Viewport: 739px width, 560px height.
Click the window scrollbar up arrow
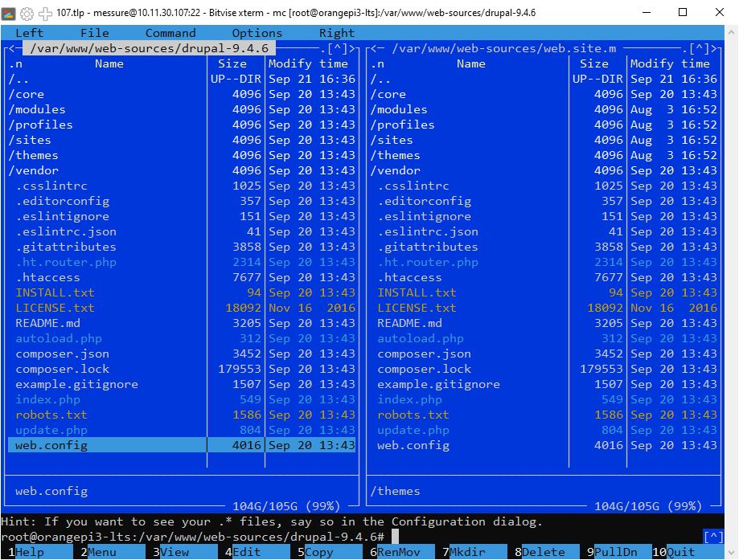(x=731, y=32)
